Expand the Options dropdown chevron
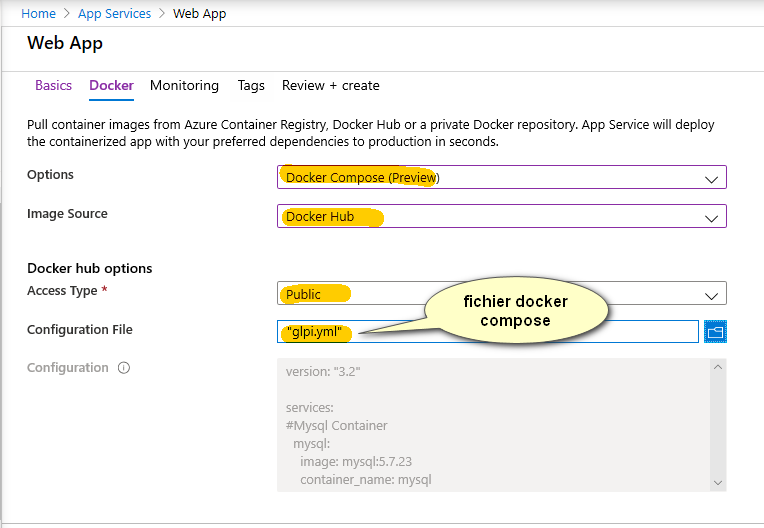The image size is (764, 528). pos(711,179)
